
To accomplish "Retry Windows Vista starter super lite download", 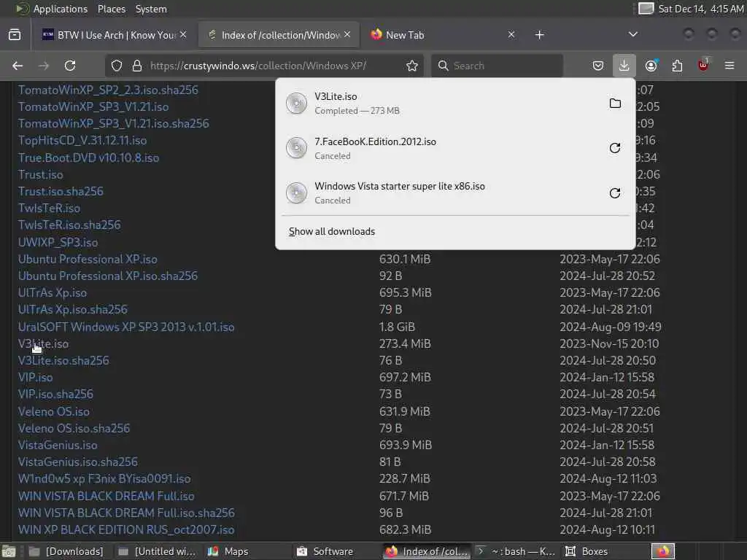I will [x=615, y=192].
